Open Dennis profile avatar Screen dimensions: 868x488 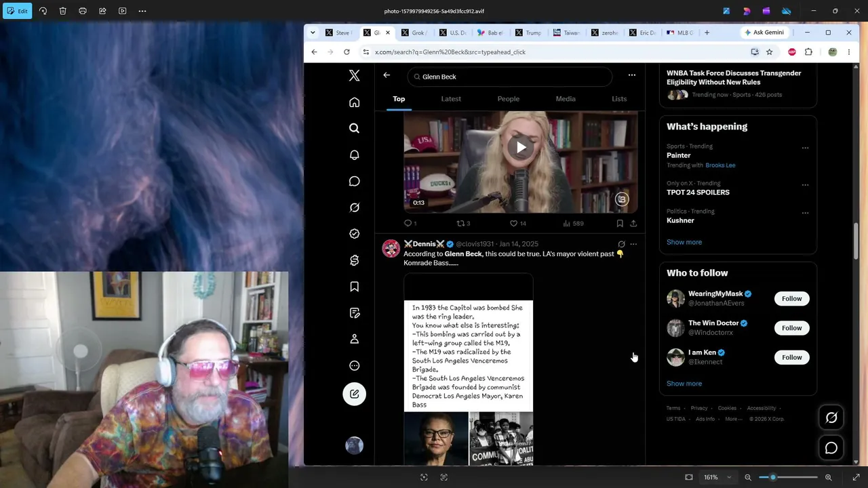[x=391, y=249]
